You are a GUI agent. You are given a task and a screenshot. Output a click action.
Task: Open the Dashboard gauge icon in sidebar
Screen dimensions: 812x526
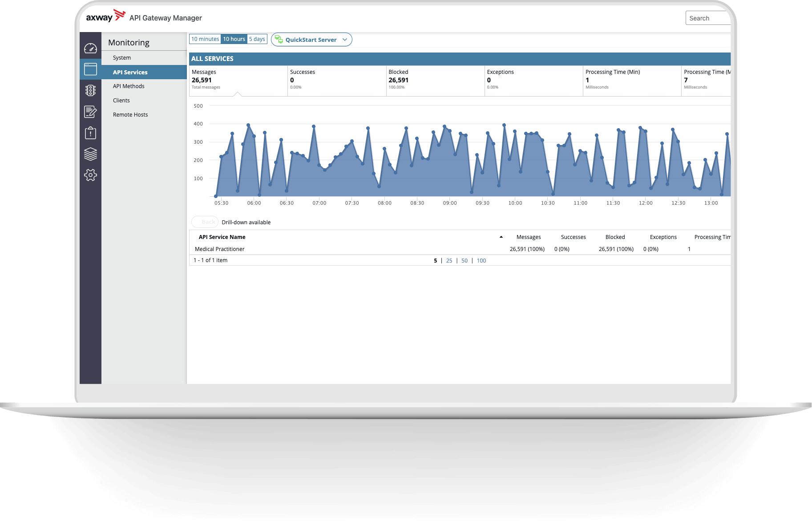click(90, 48)
